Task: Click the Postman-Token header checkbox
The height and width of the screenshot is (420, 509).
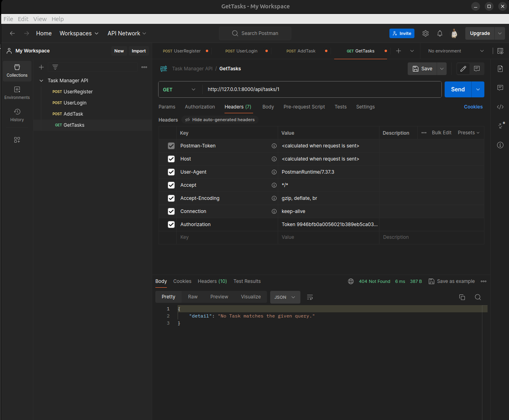Action: (171, 146)
